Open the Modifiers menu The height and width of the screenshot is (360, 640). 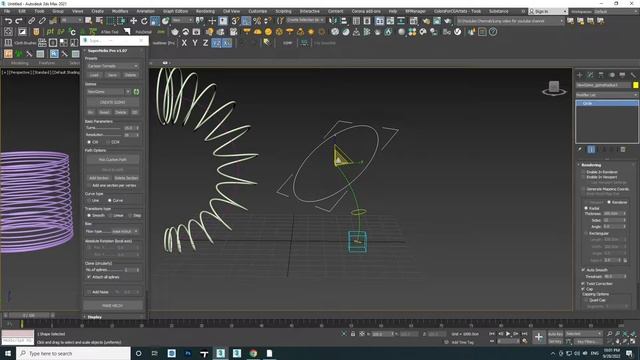pyautogui.click(x=120, y=11)
